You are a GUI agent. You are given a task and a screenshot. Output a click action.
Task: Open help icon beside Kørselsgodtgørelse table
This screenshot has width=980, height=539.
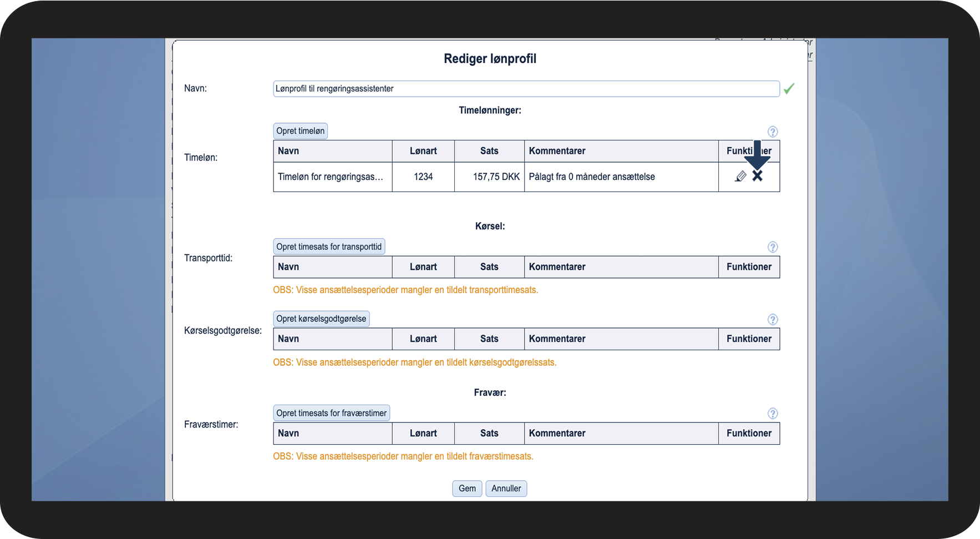773,319
